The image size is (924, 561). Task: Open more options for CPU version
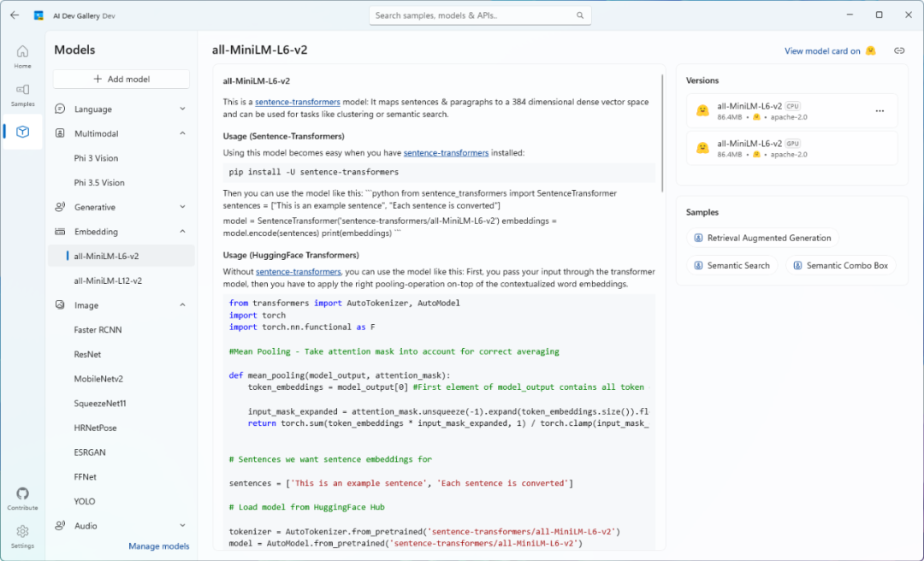[880, 111]
